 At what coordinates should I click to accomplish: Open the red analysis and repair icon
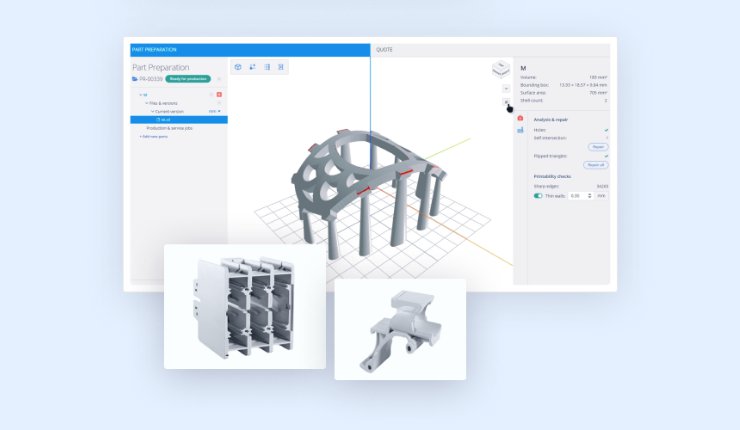pyautogui.click(x=520, y=119)
